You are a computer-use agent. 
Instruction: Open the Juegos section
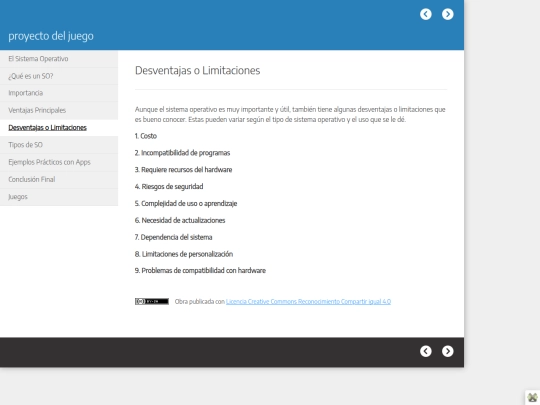pos(59,197)
